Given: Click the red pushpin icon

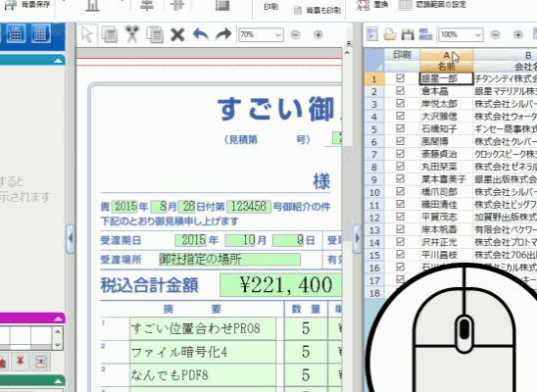Looking at the screenshot, I should 21,362.
